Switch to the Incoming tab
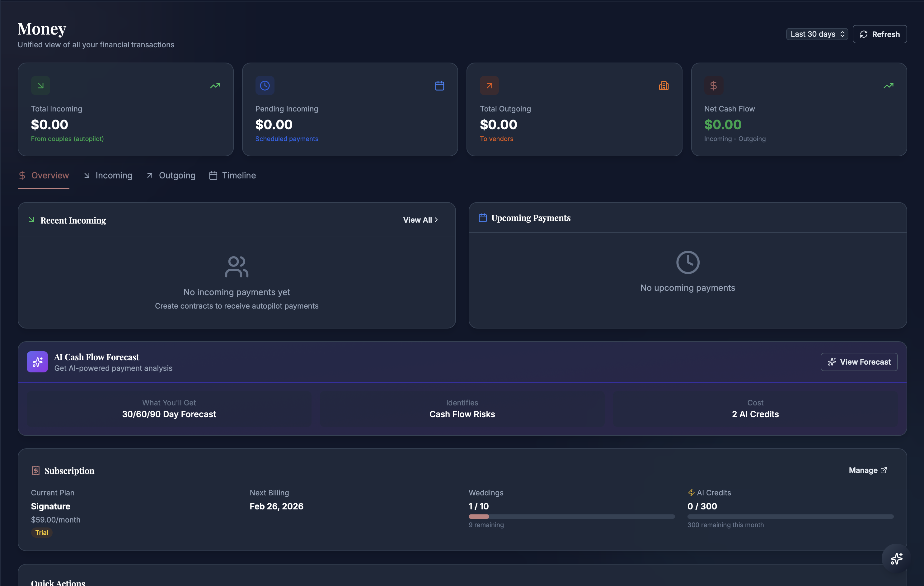The height and width of the screenshot is (586, 924). [x=108, y=176]
